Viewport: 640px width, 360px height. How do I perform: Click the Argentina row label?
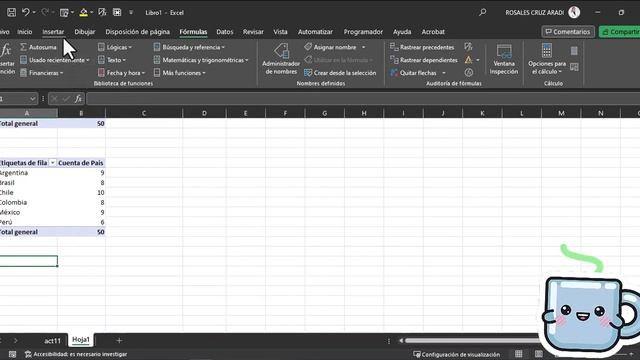pos(29,173)
